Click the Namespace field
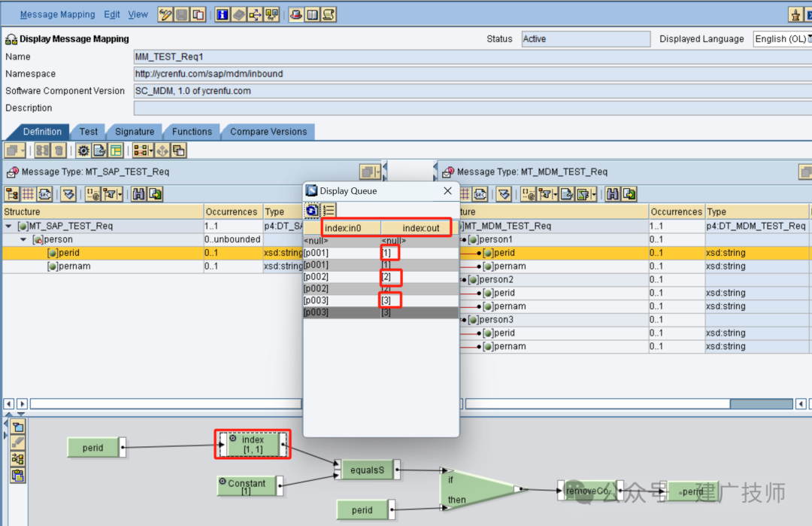812x526 pixels. [472, 74]
